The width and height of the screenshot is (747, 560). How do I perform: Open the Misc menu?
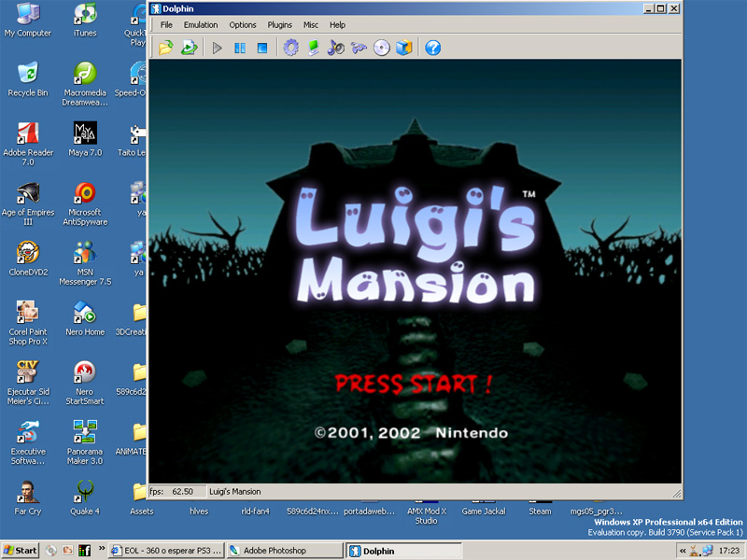(x=310, y=25)
